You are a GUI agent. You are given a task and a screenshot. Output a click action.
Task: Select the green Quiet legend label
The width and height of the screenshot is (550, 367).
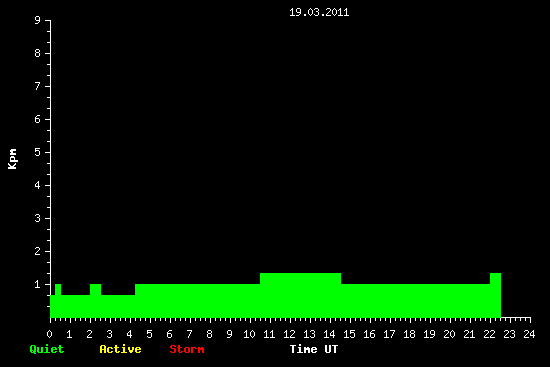pyautogui.click(x=47, y=349)
